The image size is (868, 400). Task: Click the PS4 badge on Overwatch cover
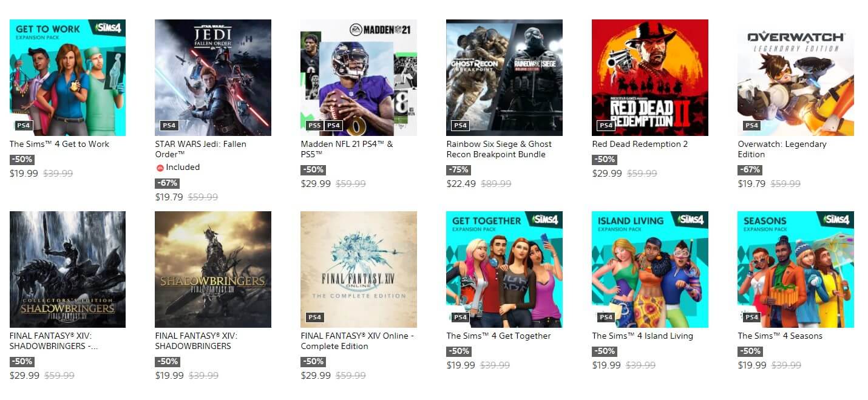[751, 126]
